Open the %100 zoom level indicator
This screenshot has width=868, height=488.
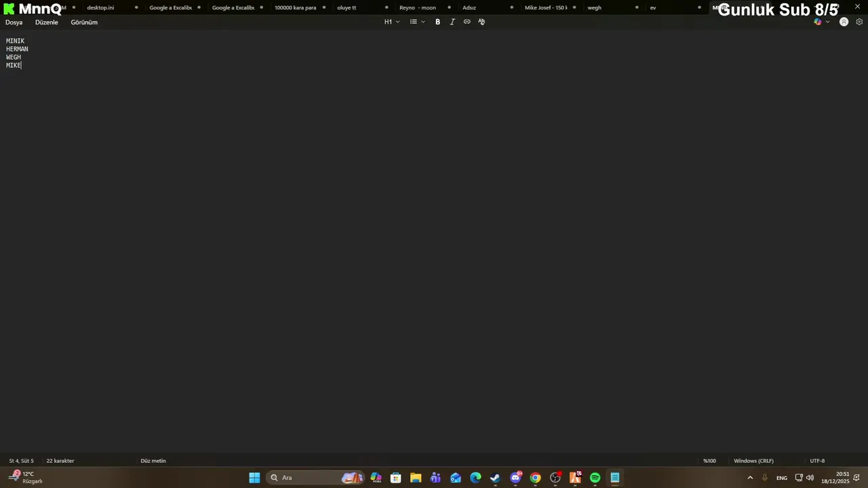[x=709, y=461]
